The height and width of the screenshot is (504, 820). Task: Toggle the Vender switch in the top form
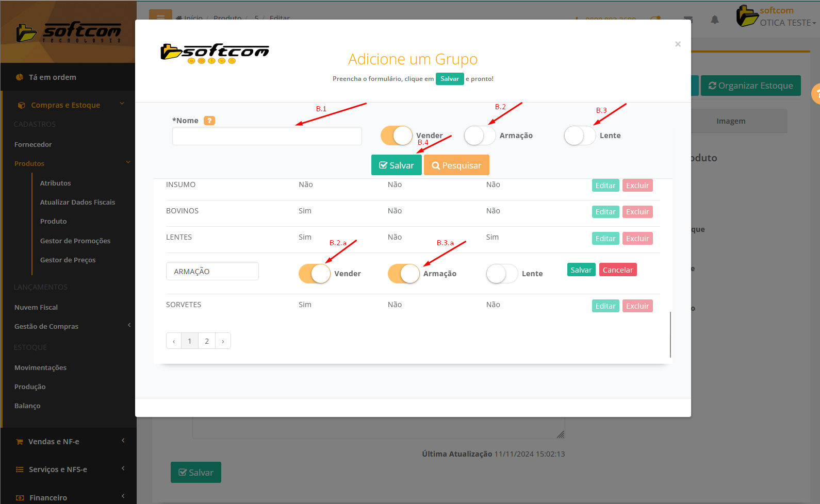pyautogui.click(x=397, y=136)
